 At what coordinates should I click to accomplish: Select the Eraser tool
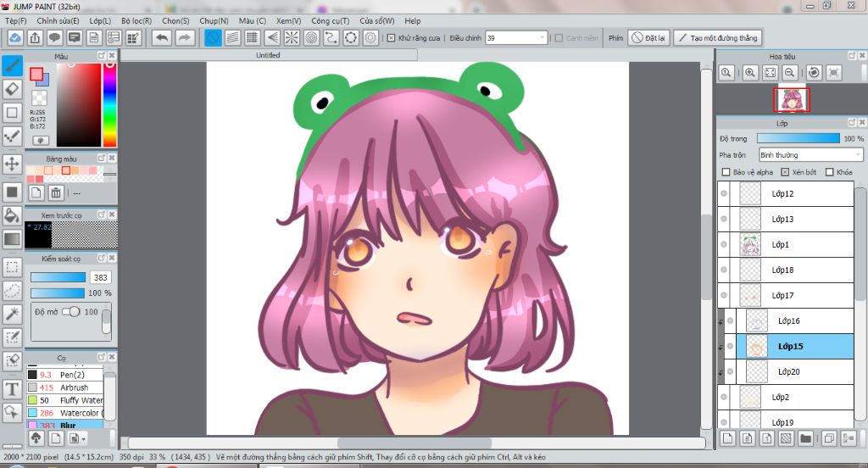tap(12, 89)
